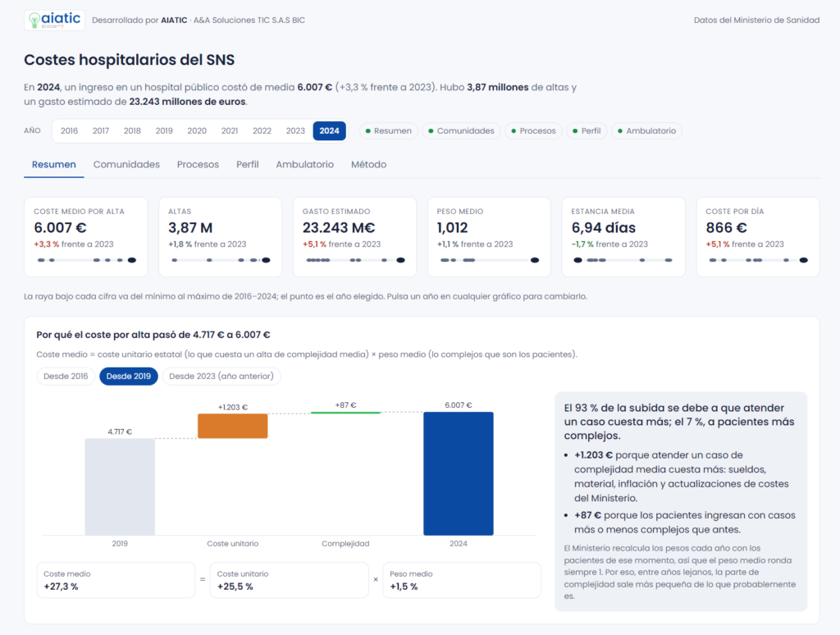Select year 2019 in the year selector

point(164,130)
